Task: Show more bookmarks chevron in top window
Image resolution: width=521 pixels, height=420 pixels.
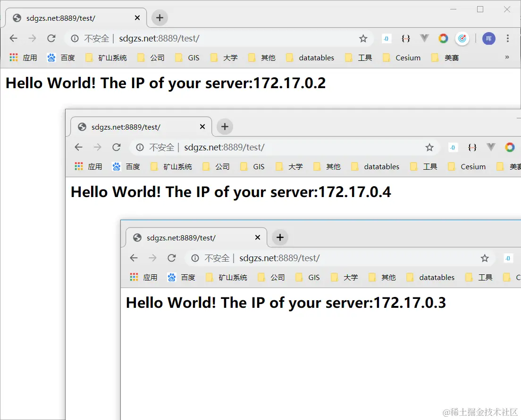Action: (x=507, y=57)
